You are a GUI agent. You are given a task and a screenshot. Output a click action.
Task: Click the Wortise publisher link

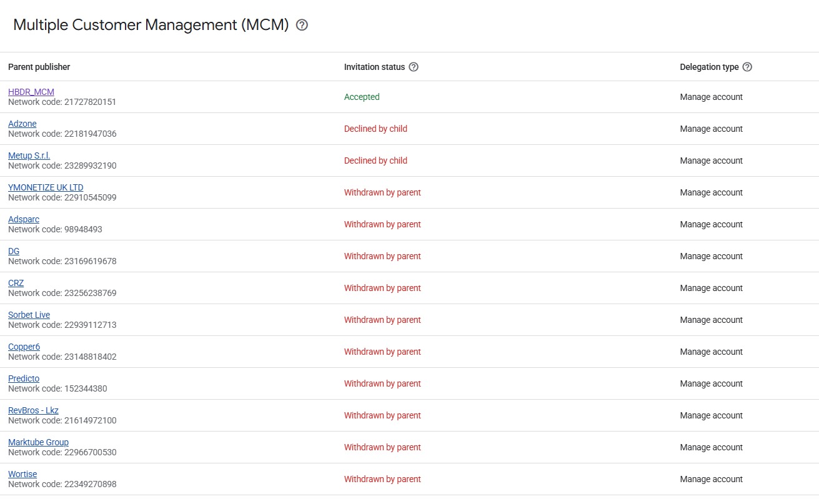22,474
